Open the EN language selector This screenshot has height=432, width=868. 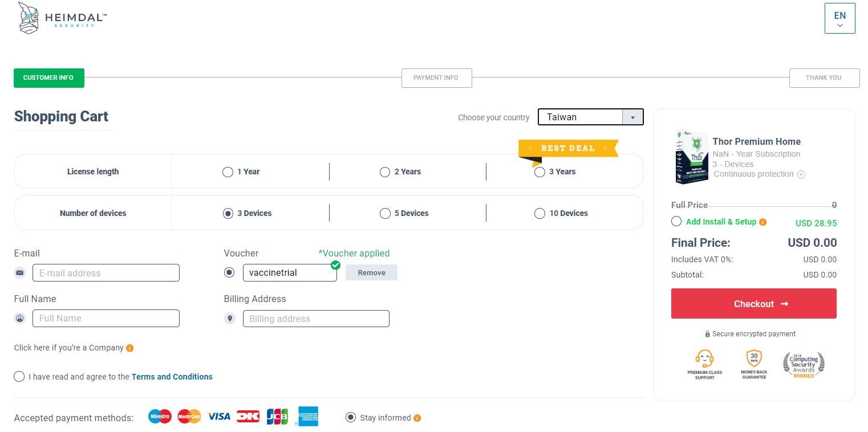point(839,19)
